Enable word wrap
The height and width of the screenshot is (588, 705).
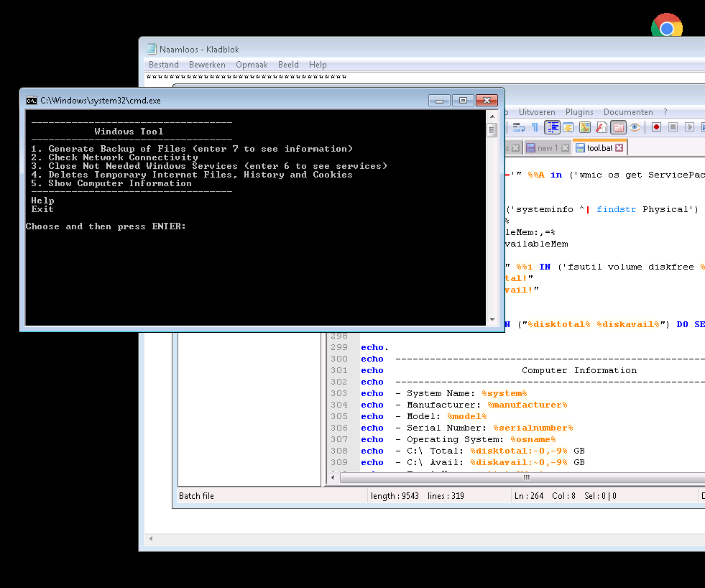pyautogui.click(x=520, y=127)
